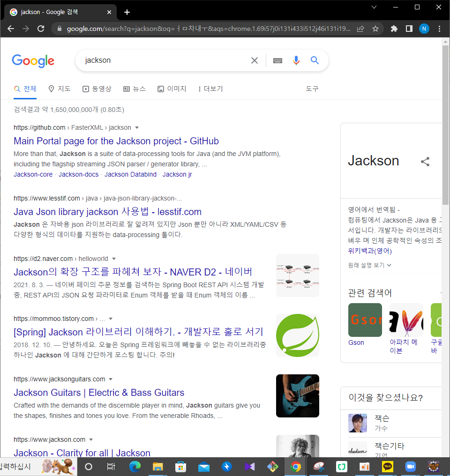Open the 아파치 메이븐 related search card
Image resolution: width=450 pixels, height=476 pixels.
tap(406, 329)
